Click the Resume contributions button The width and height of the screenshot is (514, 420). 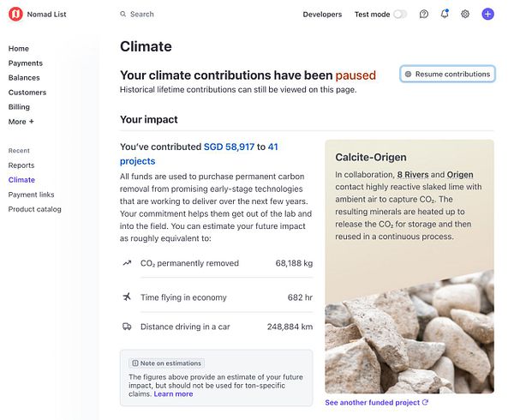pyautogui.click(x=447, y=75)
